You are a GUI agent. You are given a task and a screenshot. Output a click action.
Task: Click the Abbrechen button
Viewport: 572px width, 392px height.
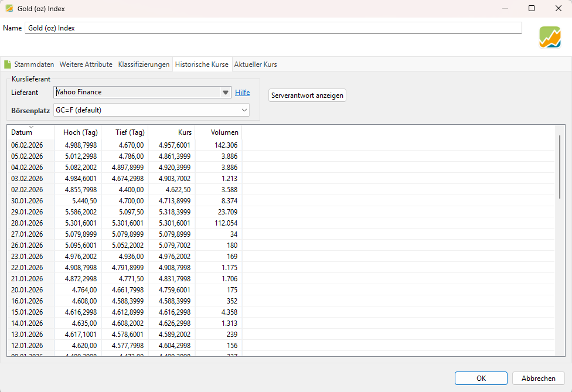(x=538, y=378)
